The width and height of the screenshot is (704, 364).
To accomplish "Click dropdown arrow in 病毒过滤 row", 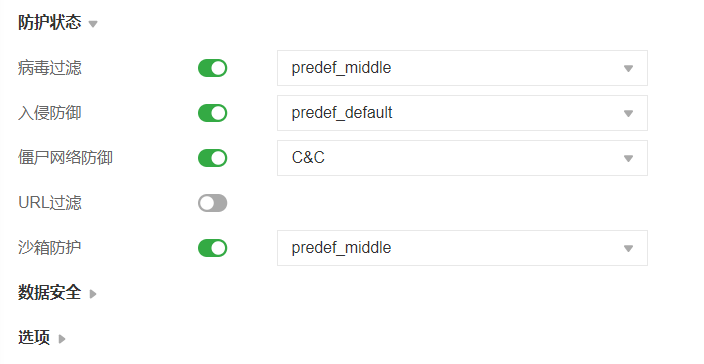I will (628, 69).
